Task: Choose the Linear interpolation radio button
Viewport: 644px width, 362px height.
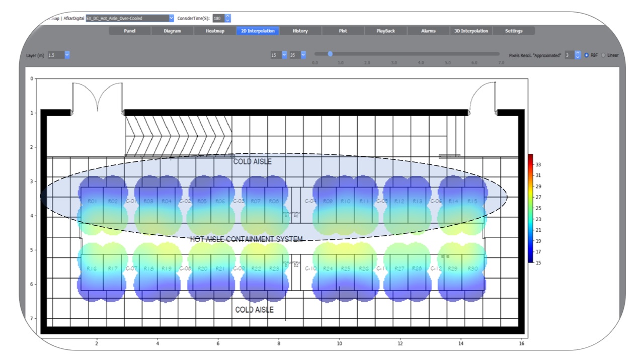Action: (x=604, y=55)
